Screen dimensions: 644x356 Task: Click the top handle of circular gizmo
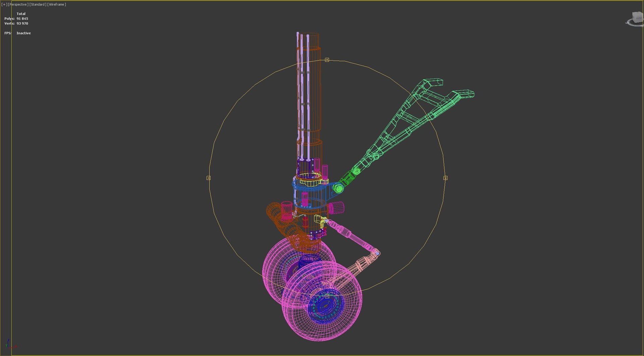(327, 60)
